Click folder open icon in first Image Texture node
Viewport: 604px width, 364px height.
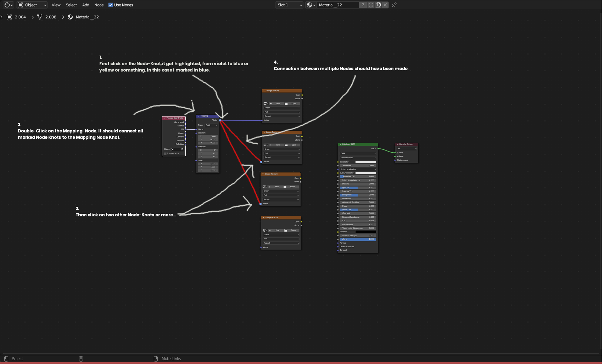tap(286, 104)
